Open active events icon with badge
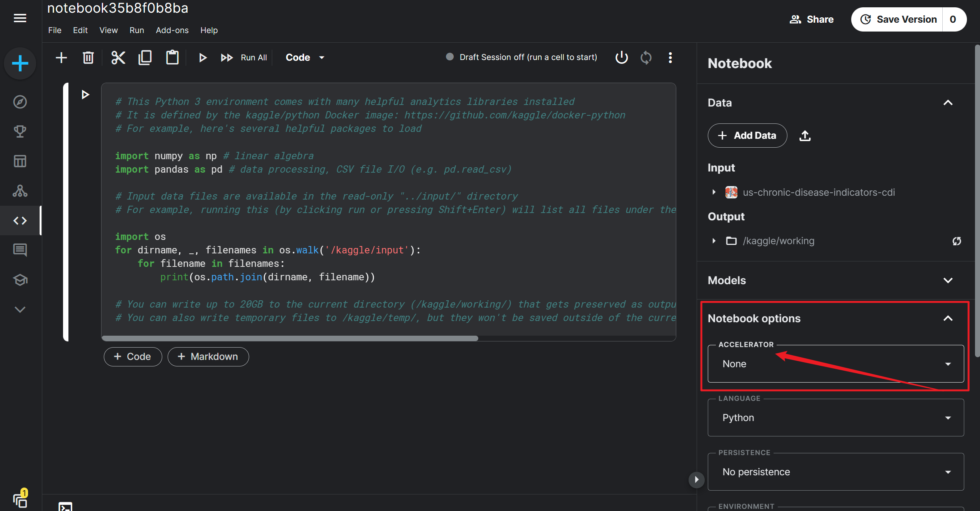The width and height of the screenshot is (980, 511). point(21,499)
